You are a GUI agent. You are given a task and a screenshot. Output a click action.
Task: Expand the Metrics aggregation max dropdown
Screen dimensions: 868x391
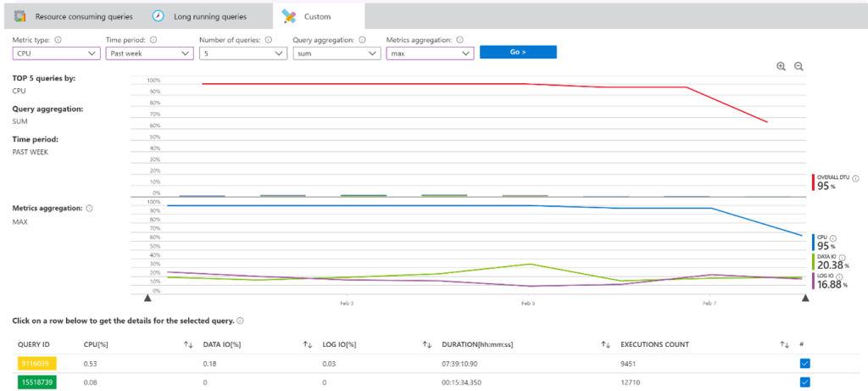tap(430, 53)
